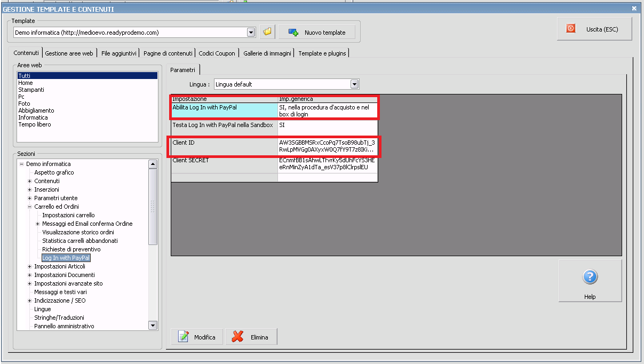The image size is (644, 364).
Task: Open the Template dropdown list
Action: (251, 33)
